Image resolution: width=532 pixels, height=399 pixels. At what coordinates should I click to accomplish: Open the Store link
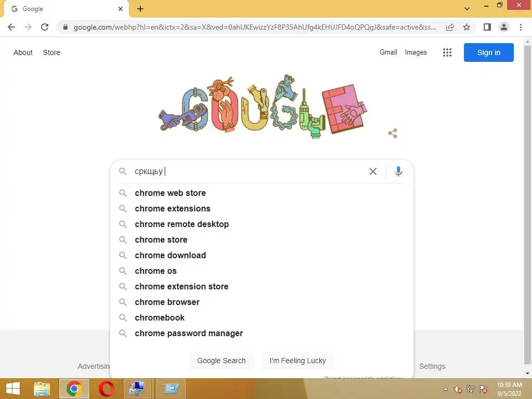(51, 52)
